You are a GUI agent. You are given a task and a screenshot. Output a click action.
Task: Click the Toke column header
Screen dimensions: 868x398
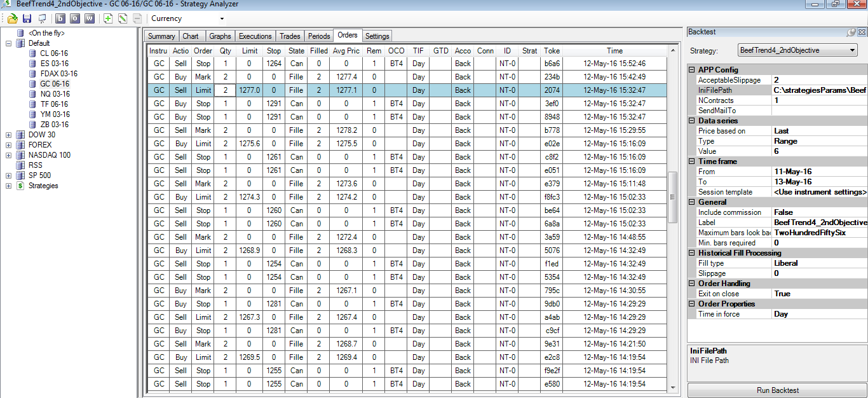(x=552, y=50)
